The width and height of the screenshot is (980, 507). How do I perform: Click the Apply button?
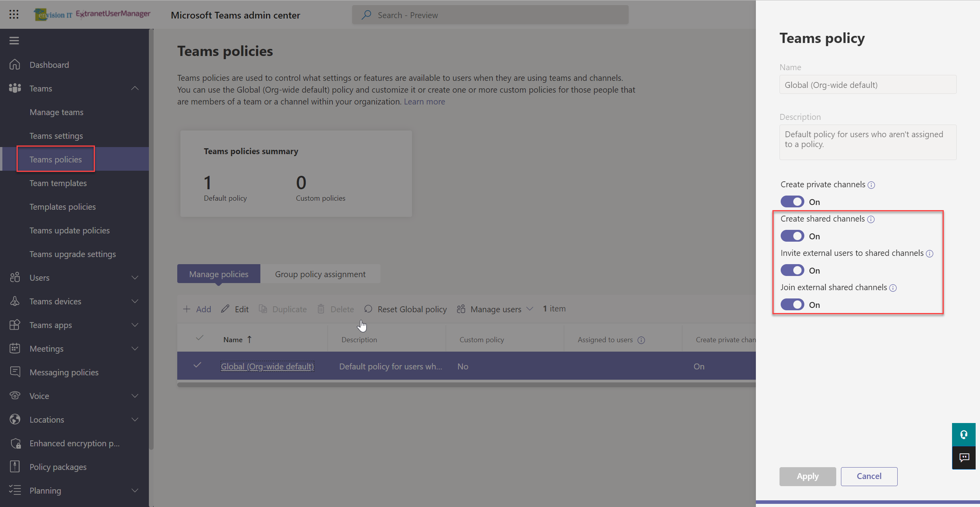(807, 476)
